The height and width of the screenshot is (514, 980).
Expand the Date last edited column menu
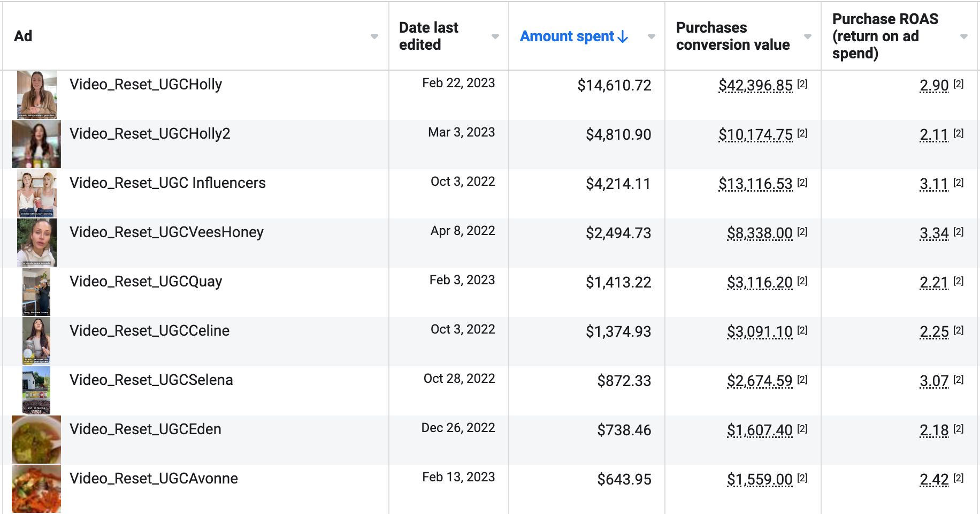(495, 36)
